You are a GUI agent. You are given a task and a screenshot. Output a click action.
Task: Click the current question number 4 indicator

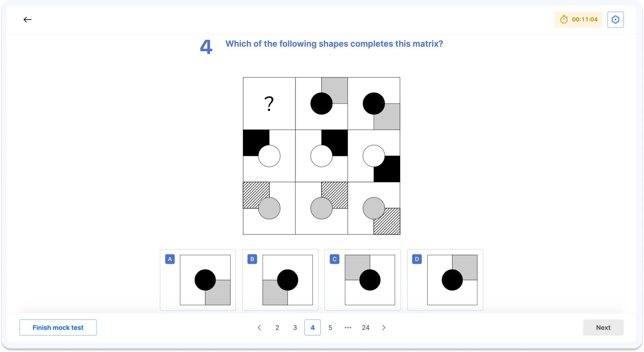pos(312,327)
